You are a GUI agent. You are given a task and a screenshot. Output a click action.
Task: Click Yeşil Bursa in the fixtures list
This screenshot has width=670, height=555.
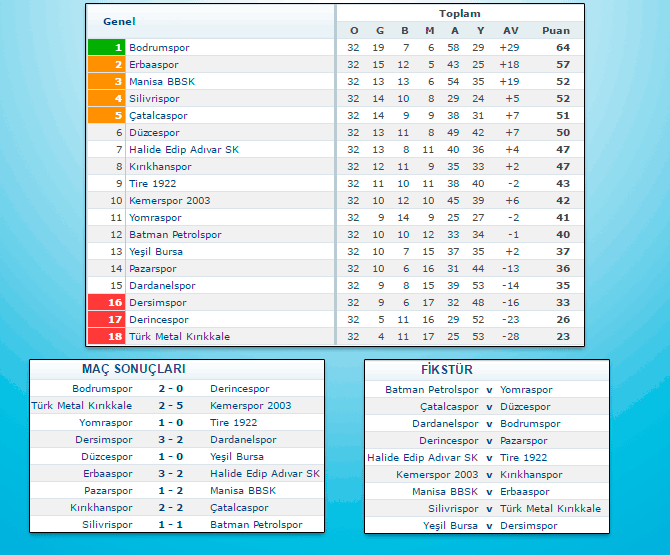tap(450, 525)
